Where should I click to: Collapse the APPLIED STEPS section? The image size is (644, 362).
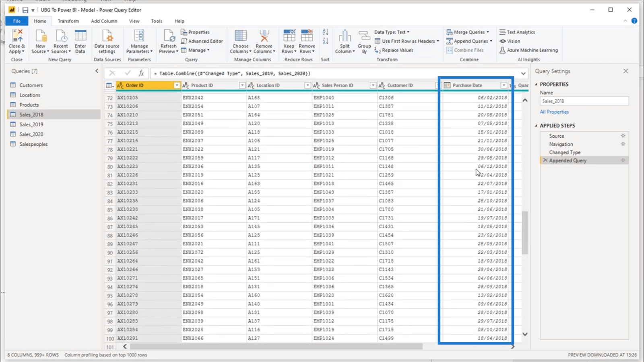coord(536,126)
